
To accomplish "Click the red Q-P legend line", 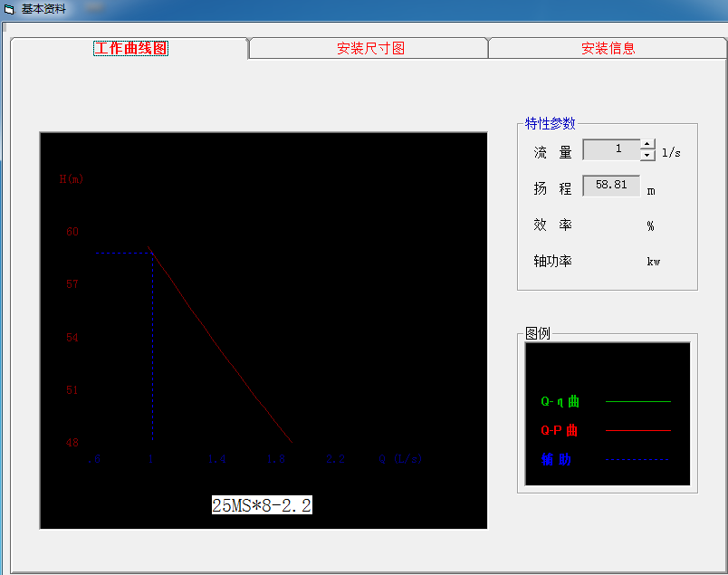I will pyautogui.click(x=638, y=430).
